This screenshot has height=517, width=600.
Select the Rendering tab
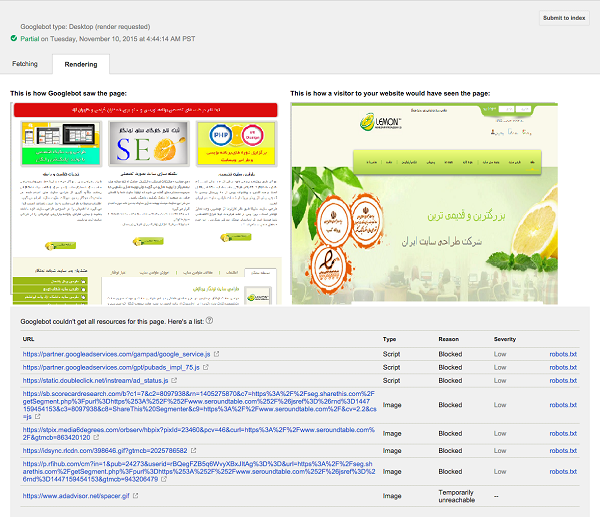80,64
